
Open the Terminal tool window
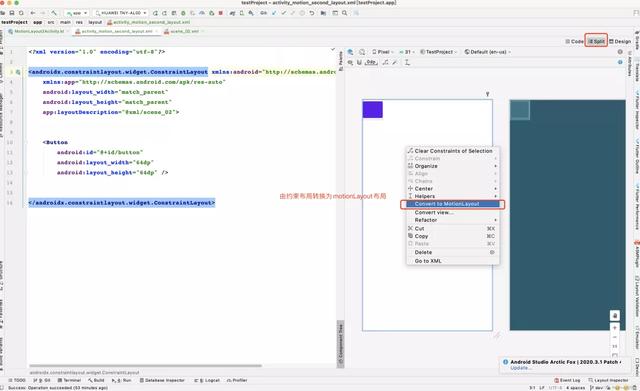coord(69,380)
